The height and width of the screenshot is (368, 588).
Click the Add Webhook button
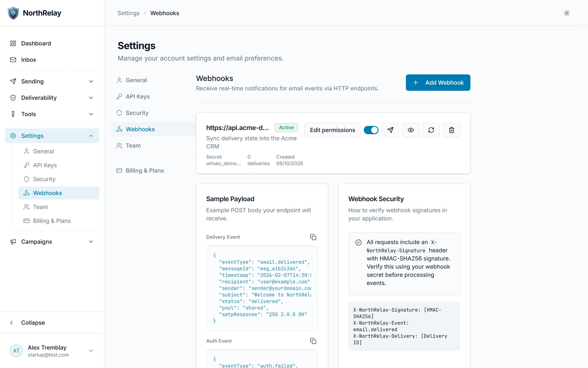point(438,83)
